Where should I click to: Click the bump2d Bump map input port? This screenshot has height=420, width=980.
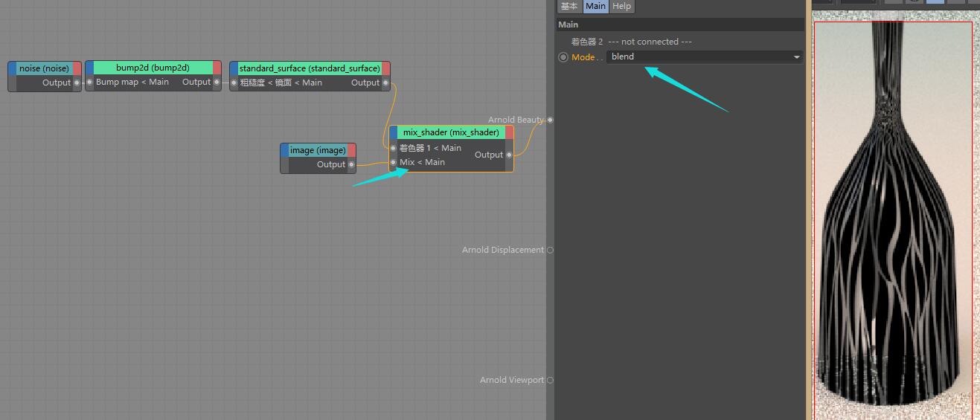(x=89, y=82)
